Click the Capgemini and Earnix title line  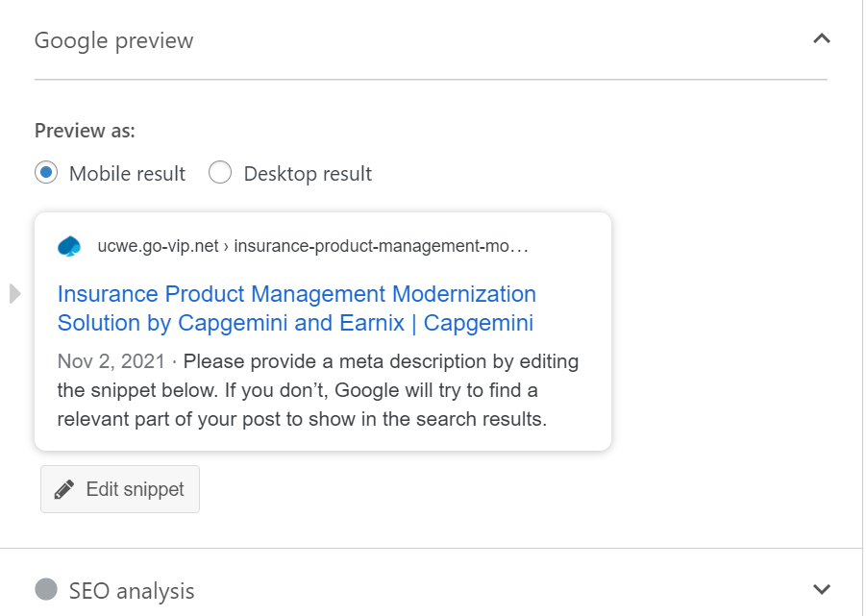[295, 323]
